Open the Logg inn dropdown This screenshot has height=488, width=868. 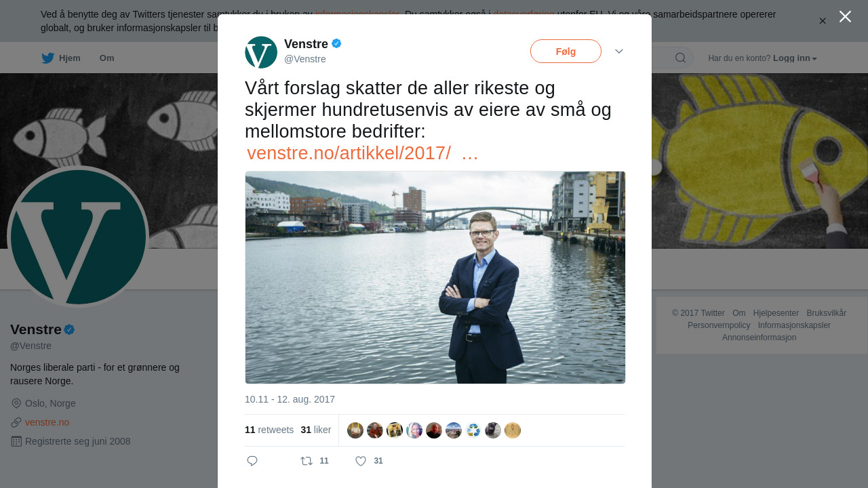[795, 58]
